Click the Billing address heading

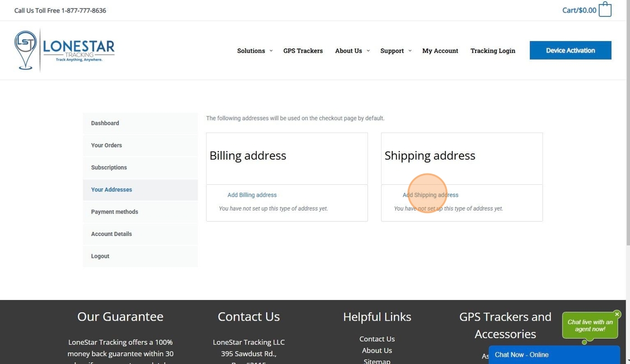(x=248, y=155)
